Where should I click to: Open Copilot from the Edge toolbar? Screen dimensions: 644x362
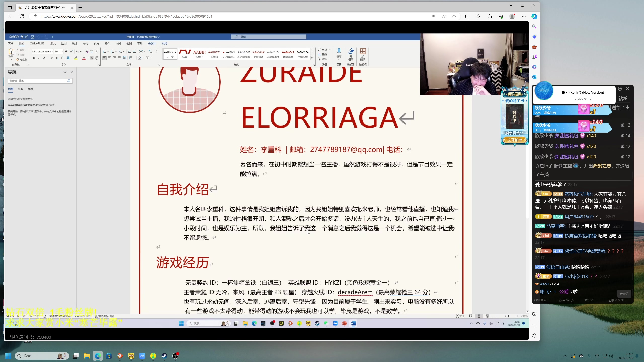coord(534,16)
